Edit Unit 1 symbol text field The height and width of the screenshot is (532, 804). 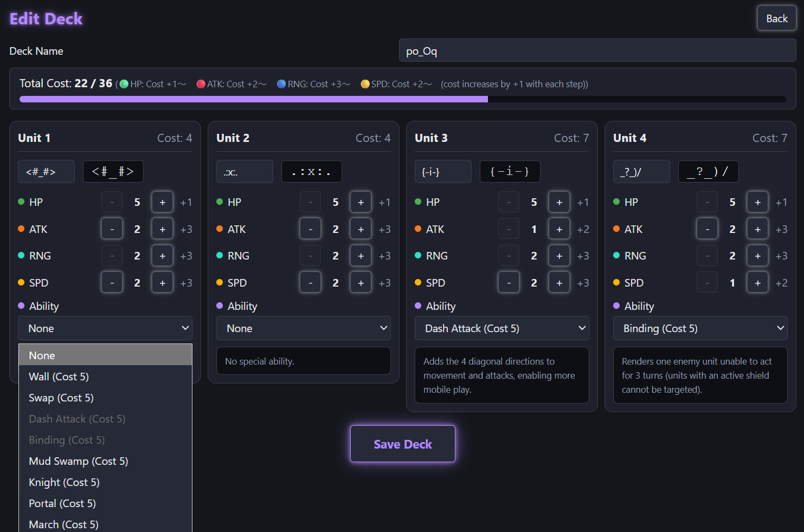[x=46, y=172]
